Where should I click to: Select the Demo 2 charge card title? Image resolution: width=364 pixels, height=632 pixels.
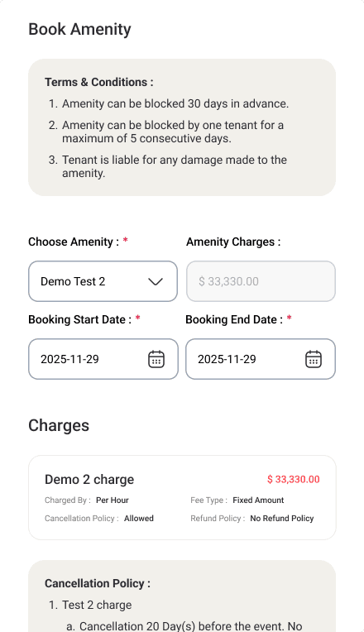89,479
